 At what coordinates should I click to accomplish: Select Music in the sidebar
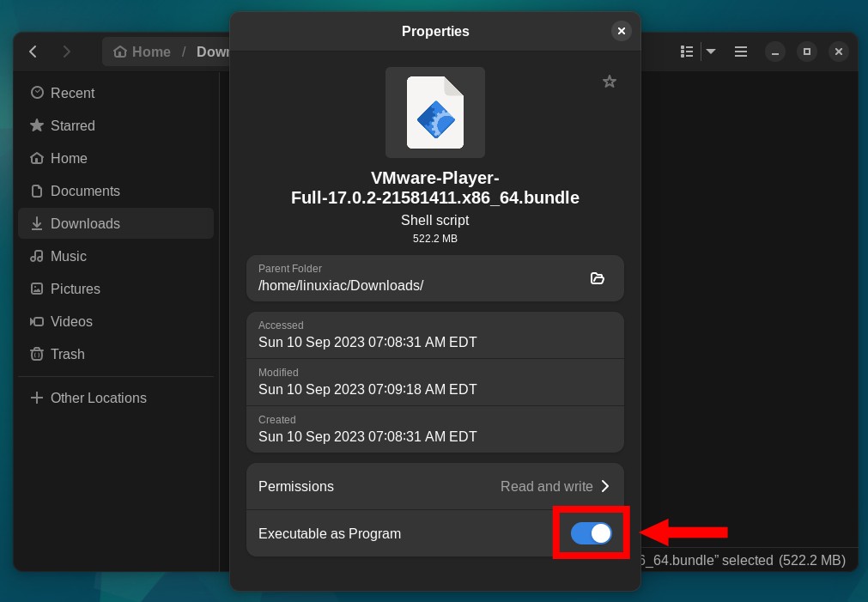pos(116,256)
